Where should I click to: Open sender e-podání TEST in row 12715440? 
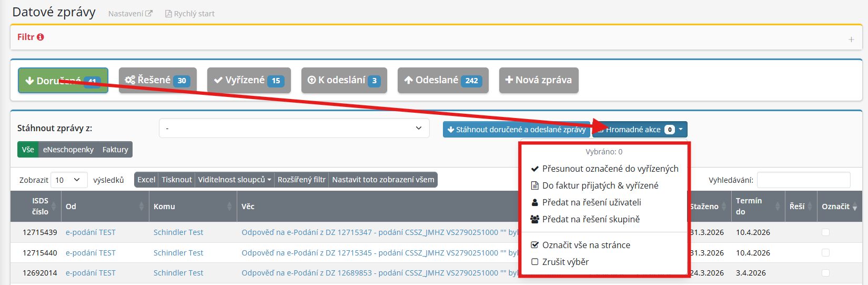(x=90, y=253)
